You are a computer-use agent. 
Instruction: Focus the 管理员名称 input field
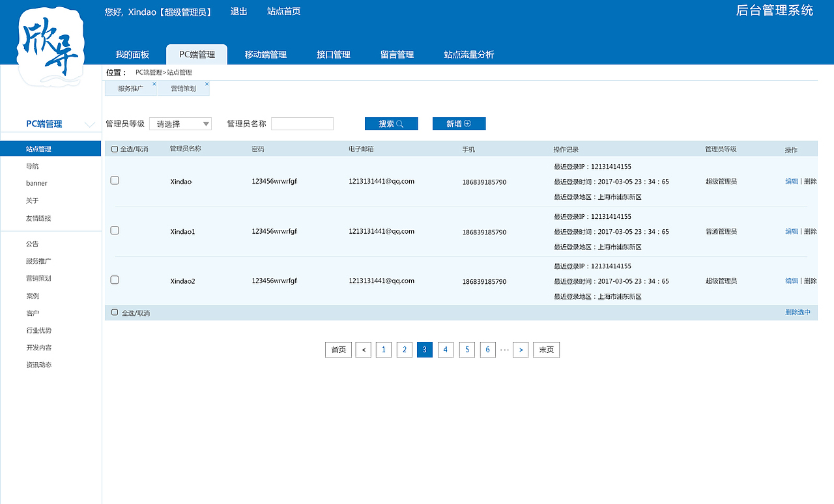click(302, 124)
